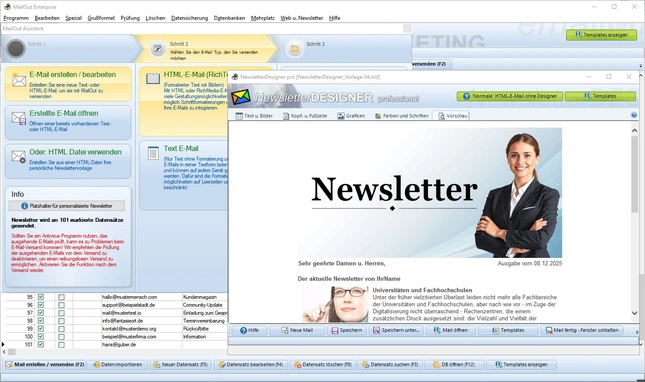
Task: Click 'Normale' HTML-E-Mail ohne Designer button
Action: tap(510, 96)
